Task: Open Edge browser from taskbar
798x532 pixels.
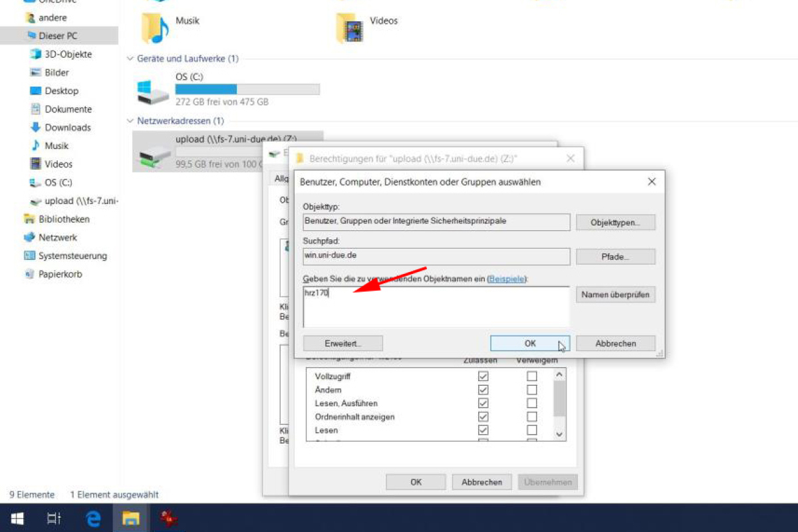Action: click(94, 518)
